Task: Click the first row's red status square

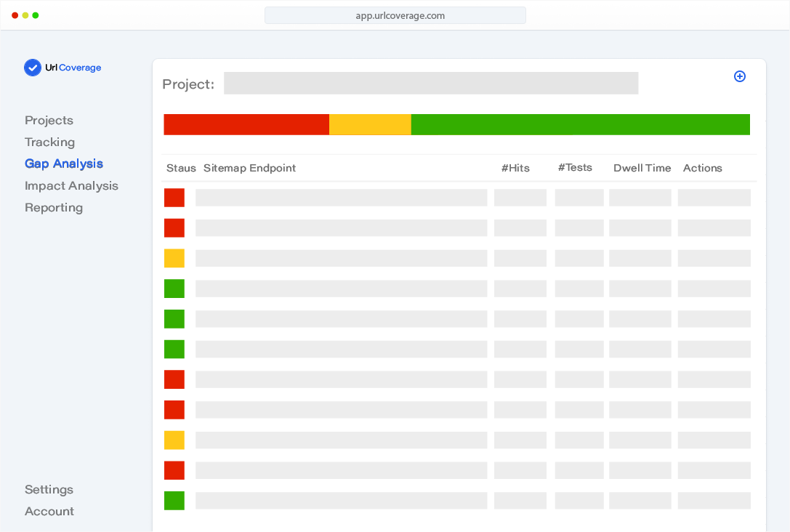Action: pos(174,198)
